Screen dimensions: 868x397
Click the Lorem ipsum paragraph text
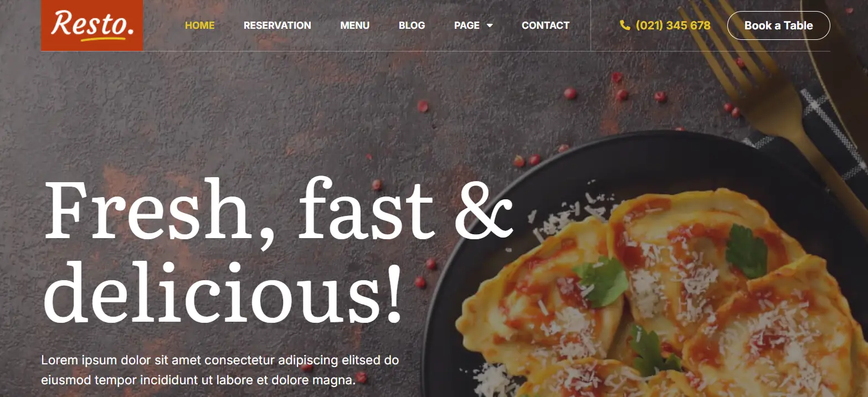click(220, 370)
